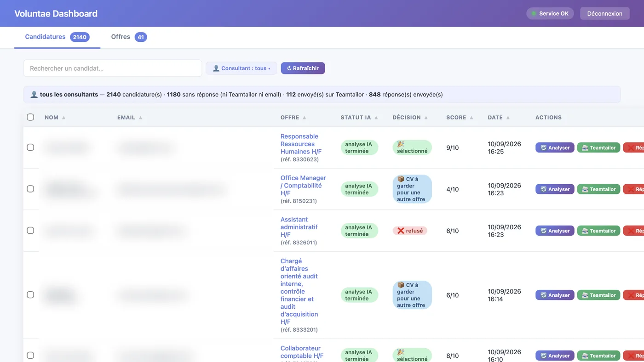Click Teamtailor for the Chargé d'affaires row
The height and width of the screenshot is (362, 644).
[598, 295]
